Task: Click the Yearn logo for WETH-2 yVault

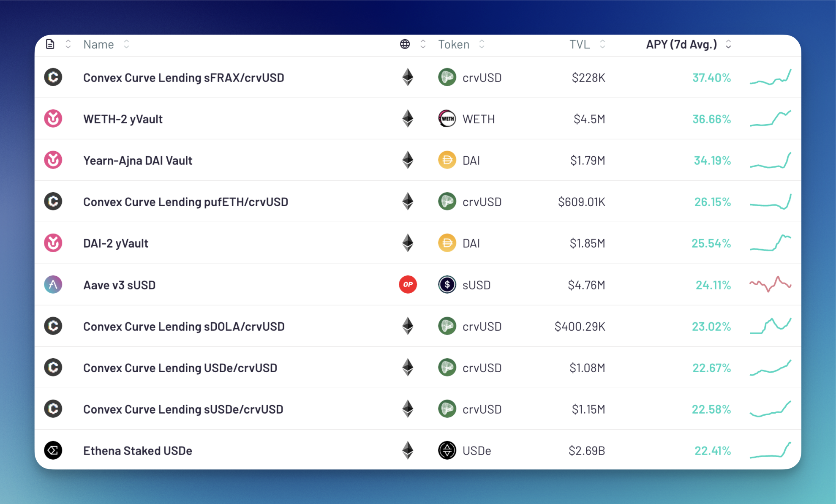Action: pos(53,119)
